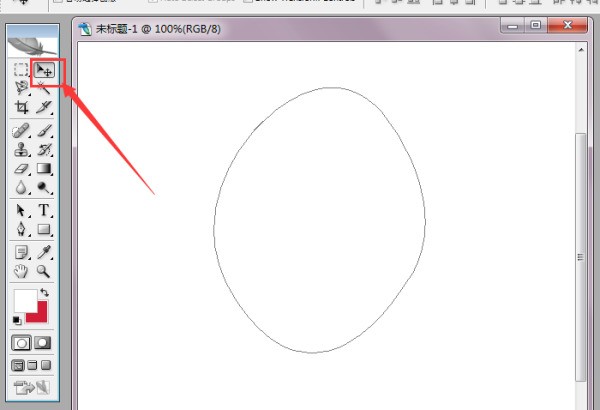
Task: Select the Rectangular Marquee tool
Action: (21, 70)
